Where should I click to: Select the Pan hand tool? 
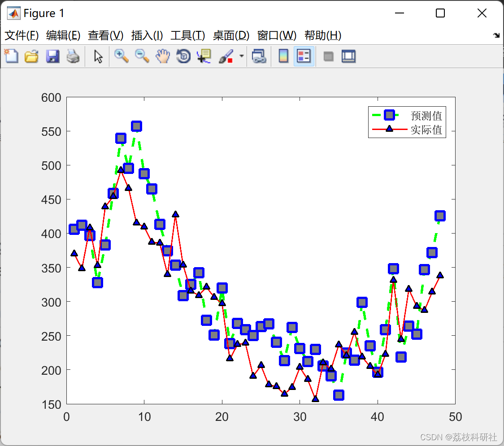click(x=163, y=56)
